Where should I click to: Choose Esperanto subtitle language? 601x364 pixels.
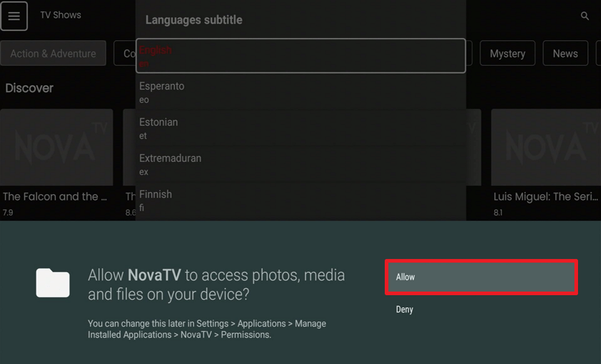pyautogui.click(x=301, y=92)
